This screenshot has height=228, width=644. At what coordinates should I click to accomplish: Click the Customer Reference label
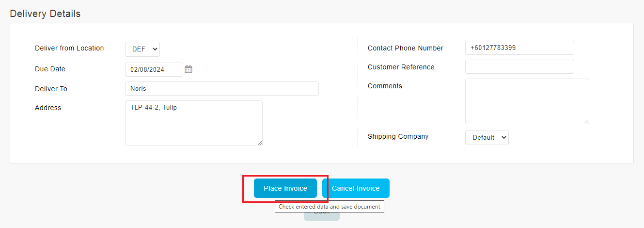(401, 67)
